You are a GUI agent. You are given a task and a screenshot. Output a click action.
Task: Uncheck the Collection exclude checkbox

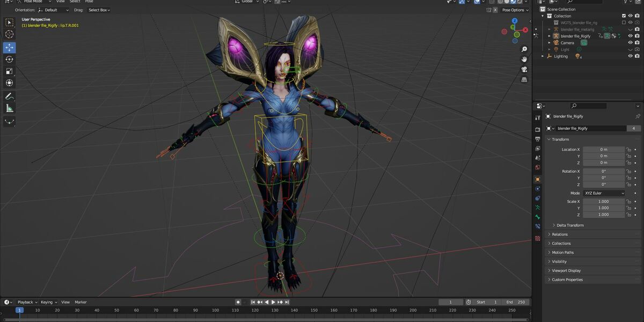click(x=624, y=16)
